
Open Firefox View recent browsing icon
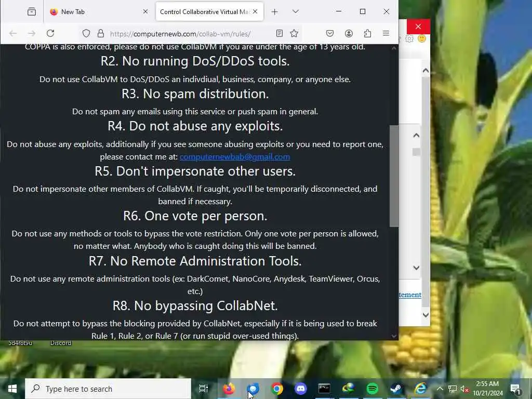32,11
